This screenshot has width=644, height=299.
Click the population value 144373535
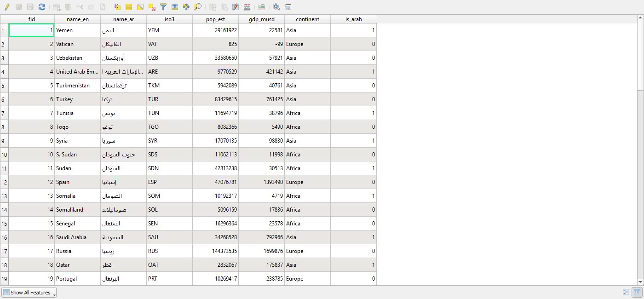tap(215, 251)
